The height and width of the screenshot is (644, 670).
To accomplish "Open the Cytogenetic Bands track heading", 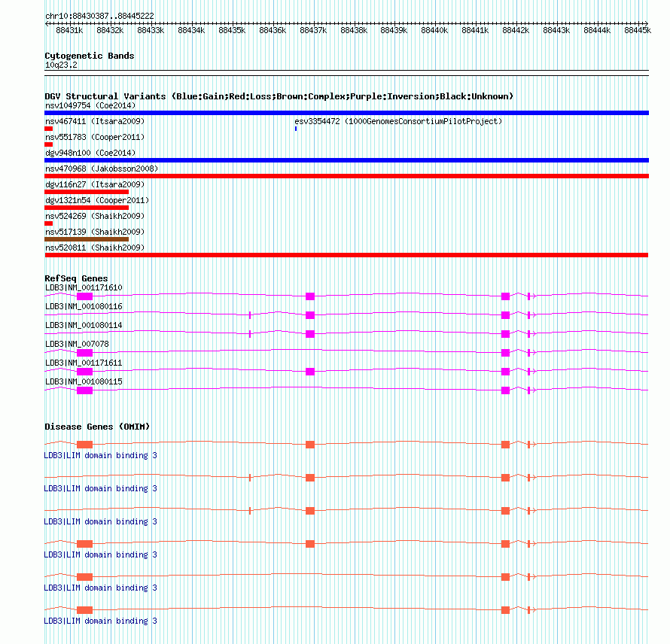I will (x=90, y=56).
